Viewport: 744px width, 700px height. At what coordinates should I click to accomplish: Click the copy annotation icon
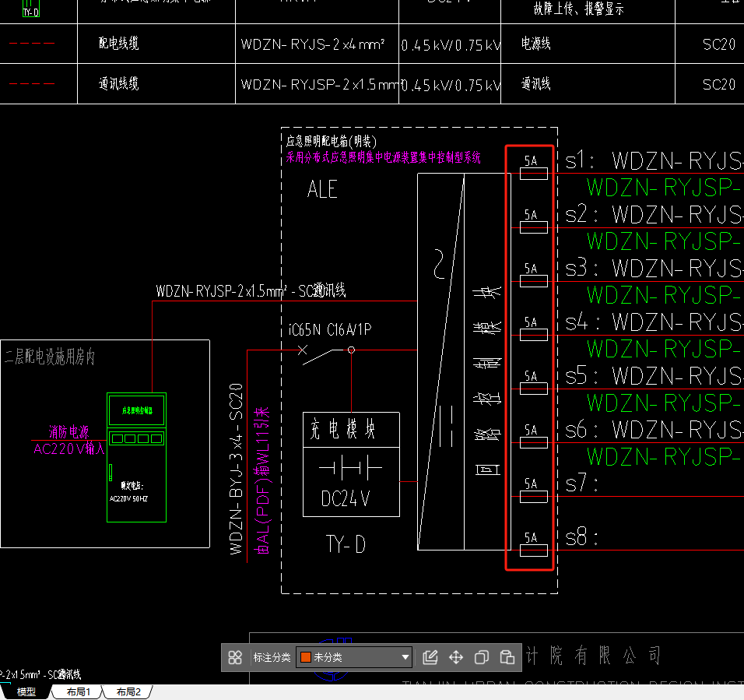click(482, 657)
